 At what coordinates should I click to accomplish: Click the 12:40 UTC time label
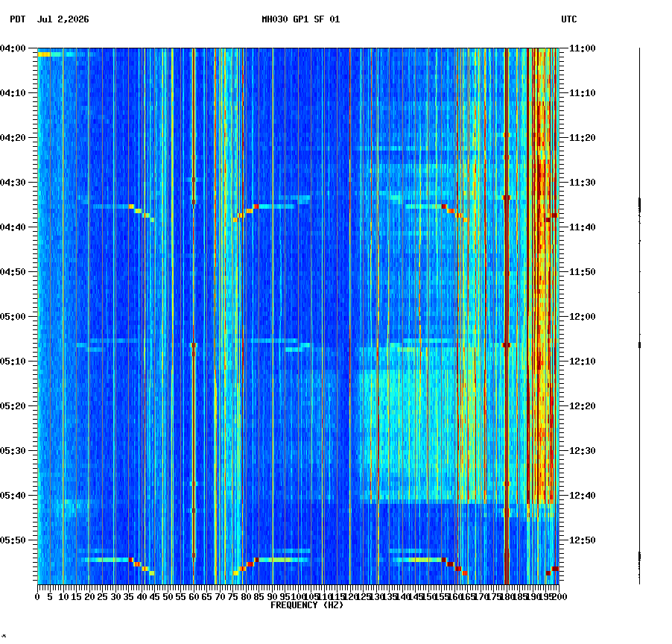[583, 495]
